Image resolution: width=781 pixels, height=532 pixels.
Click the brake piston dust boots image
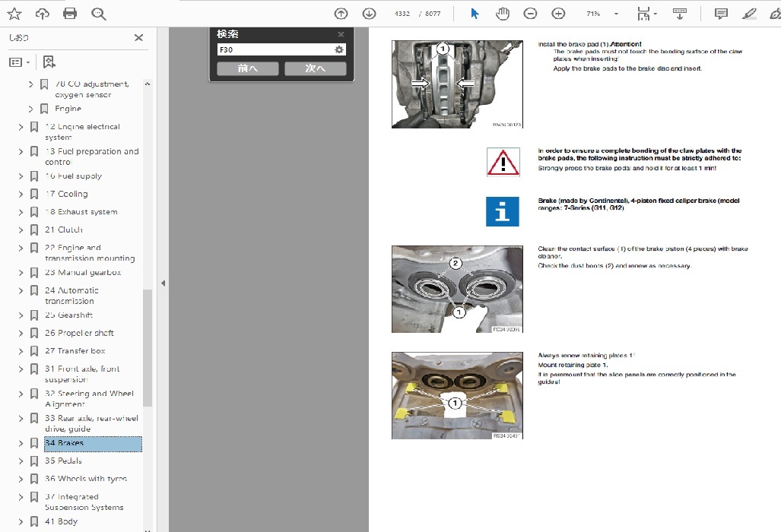pyautogui.click(x=457, y=289)
